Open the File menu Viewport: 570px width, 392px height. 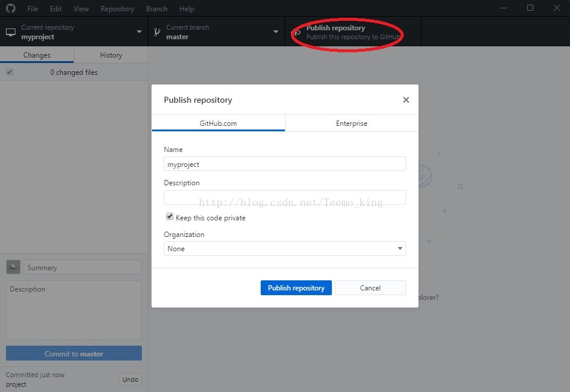pyautogui.click(x=32, y=8)
